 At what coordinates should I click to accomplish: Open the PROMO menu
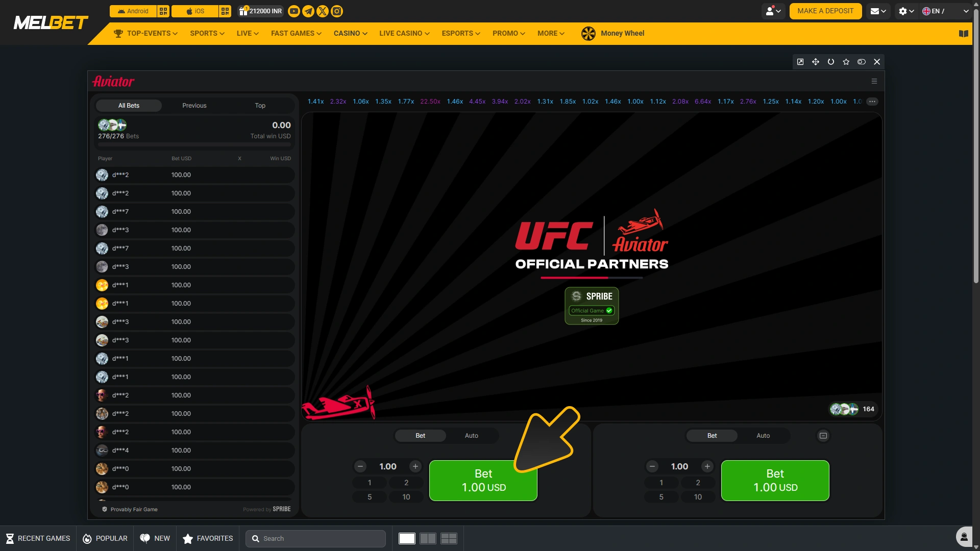[x=509, y=34]
